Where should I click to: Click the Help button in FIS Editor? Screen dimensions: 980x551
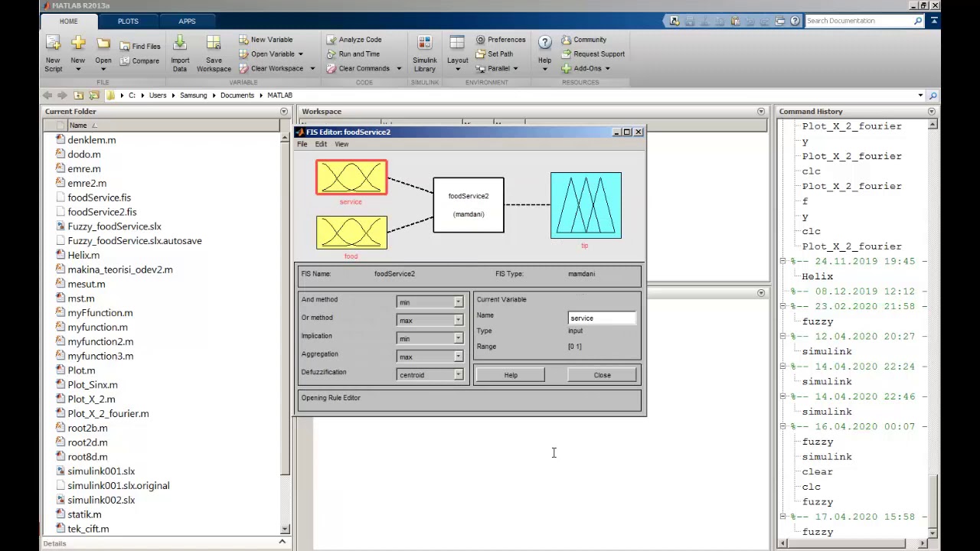click(x=511, y=375)
